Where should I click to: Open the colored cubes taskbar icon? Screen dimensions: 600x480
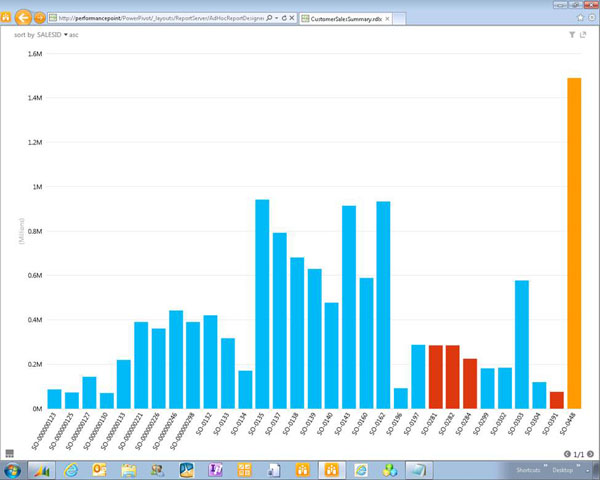(x=390, y=470)
